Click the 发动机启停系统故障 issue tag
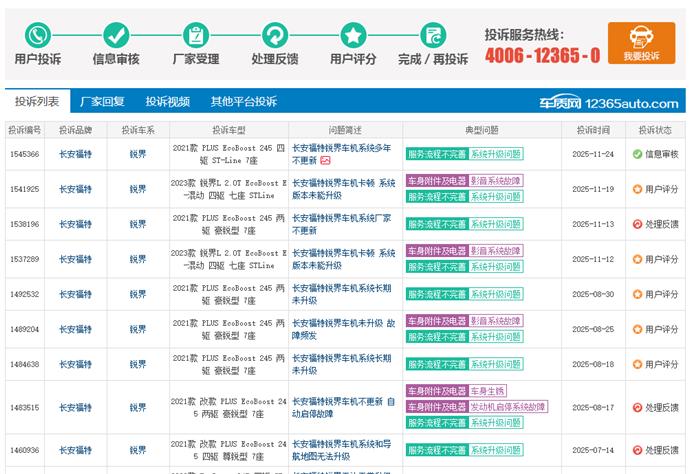Viewport: 700px width, 474px height. click(x=509, y=407)
